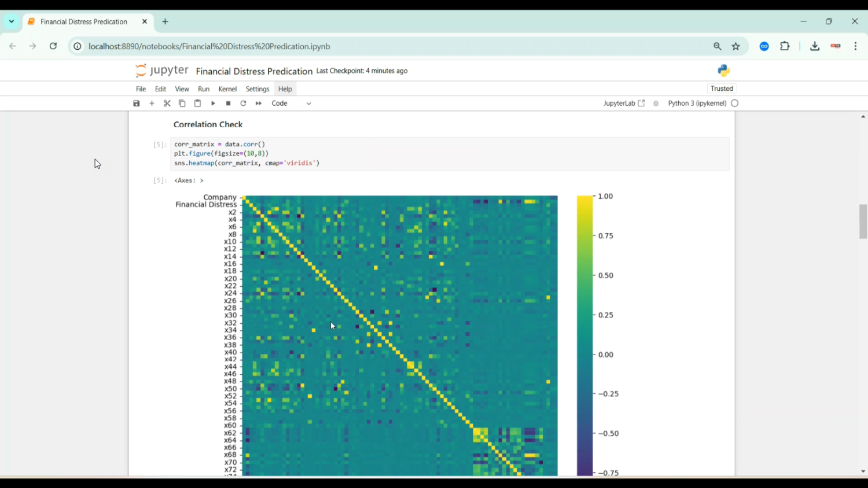Open the Settings menu
Viewport: 868px width, 488px height.
(258, 89)
